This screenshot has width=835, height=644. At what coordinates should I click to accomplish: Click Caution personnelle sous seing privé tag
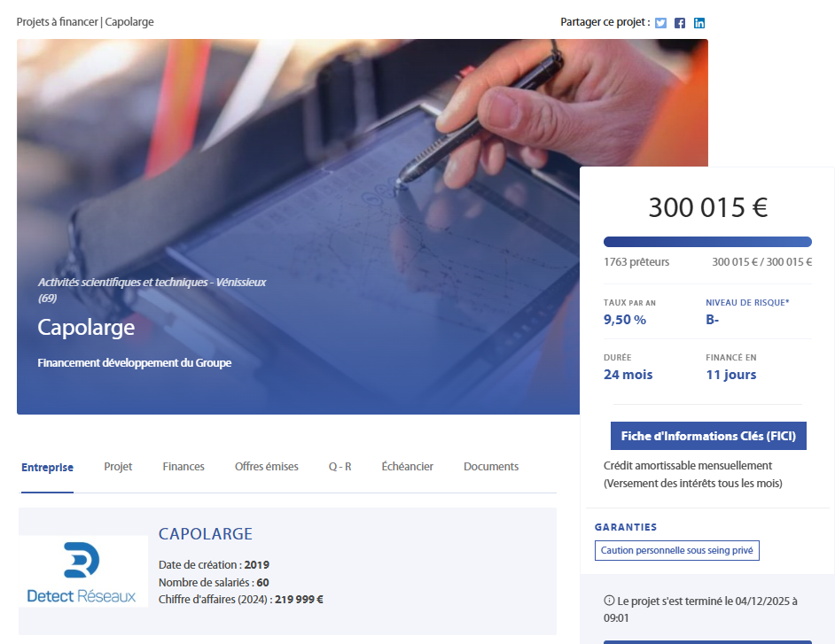677,550
